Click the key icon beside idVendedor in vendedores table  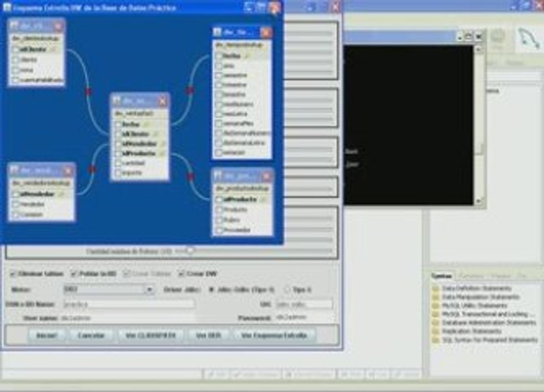coord(61,194)
